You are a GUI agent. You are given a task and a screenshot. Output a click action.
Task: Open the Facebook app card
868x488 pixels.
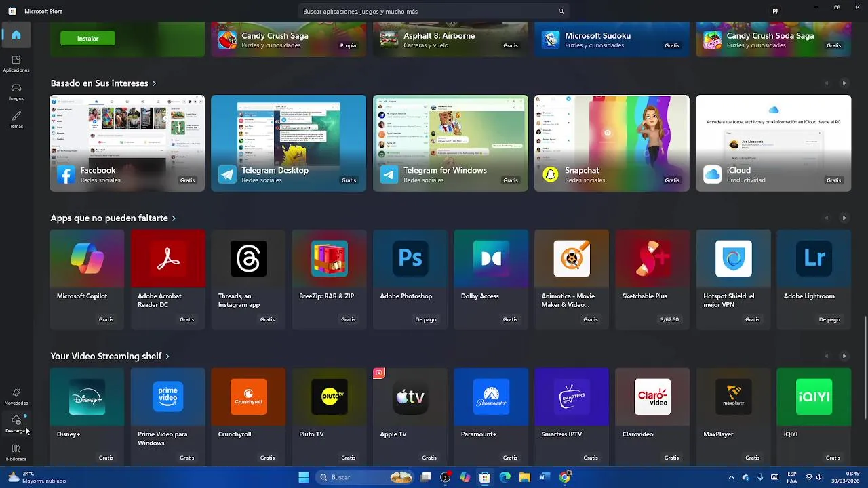(x=127, y=143)
